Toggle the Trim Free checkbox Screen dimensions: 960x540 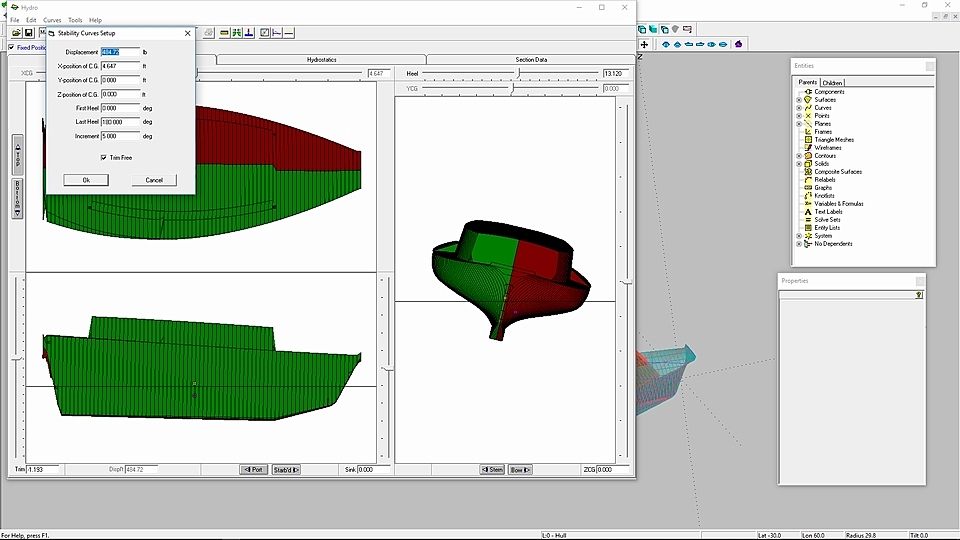(104, 157)
